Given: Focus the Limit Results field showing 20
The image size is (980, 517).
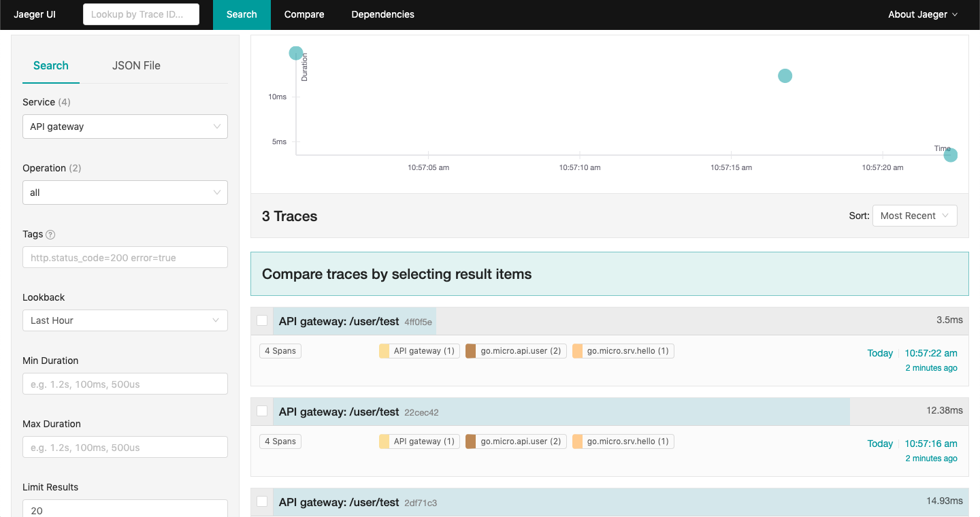Looking at the screenshot, I should (125, 509).
